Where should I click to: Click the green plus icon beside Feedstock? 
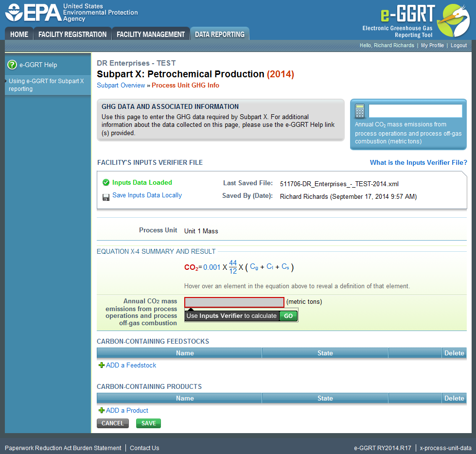click(102, 365)
